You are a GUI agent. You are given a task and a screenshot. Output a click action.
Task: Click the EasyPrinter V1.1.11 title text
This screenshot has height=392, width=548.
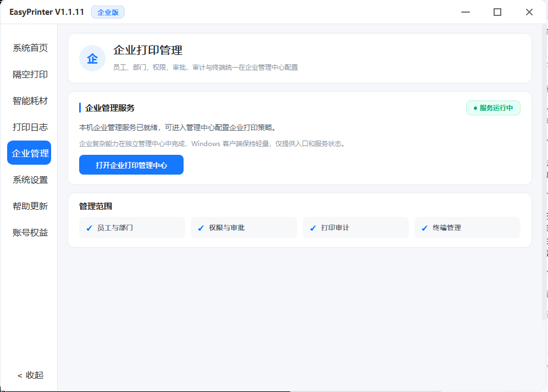tap(47, 12)
